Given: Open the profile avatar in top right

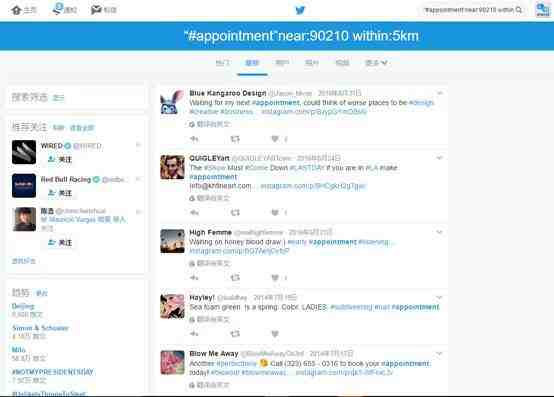Looking at the screenshot, I should (542, 10).
